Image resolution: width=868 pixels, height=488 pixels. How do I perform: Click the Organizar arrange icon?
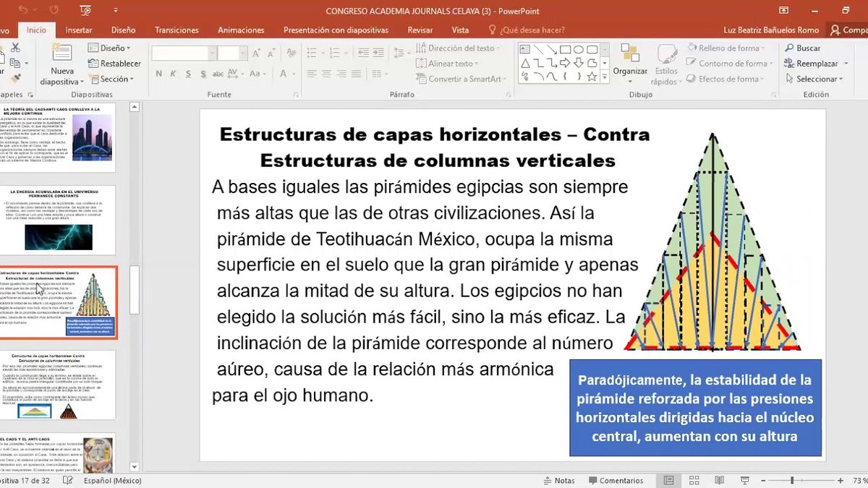pyautogui.click(x=630, y=53)
